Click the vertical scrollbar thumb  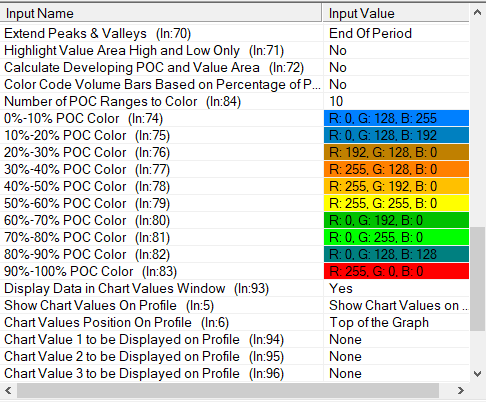point(477,279)
